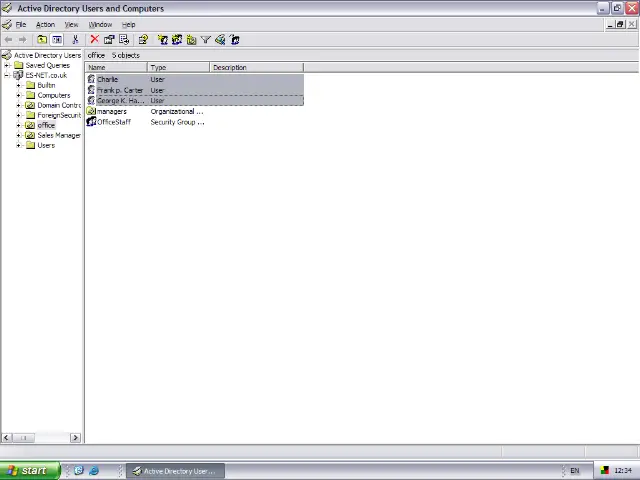Image resolution: width=640 pixels, height=480 pixels.
Task: Create a new group with toolbar icon
Action: 177,40
